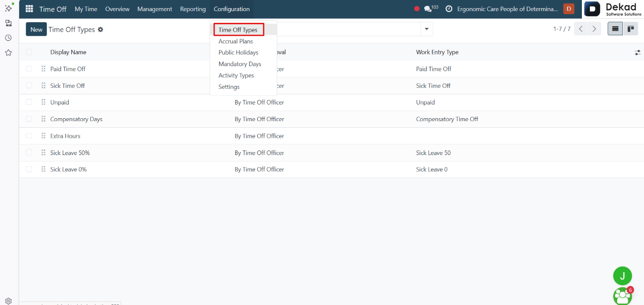Image resolution: width=644 pixels, height=305 pixels.
Task: Open the user avatar D menu
Action: [x=569, y=9]
